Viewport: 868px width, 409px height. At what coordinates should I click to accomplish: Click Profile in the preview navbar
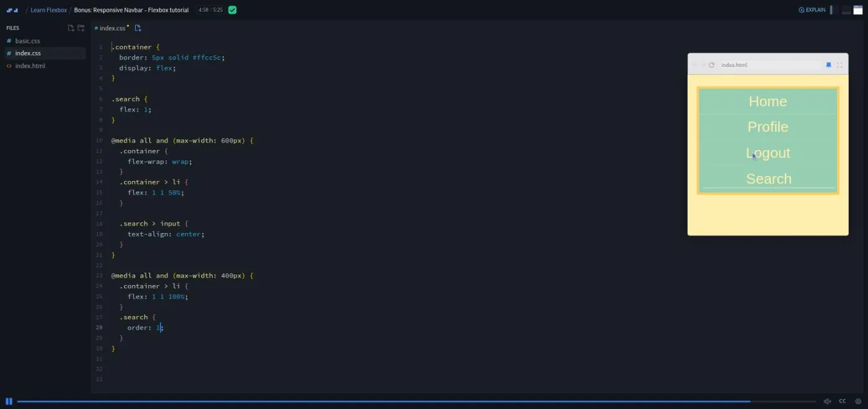click(768, 127)
